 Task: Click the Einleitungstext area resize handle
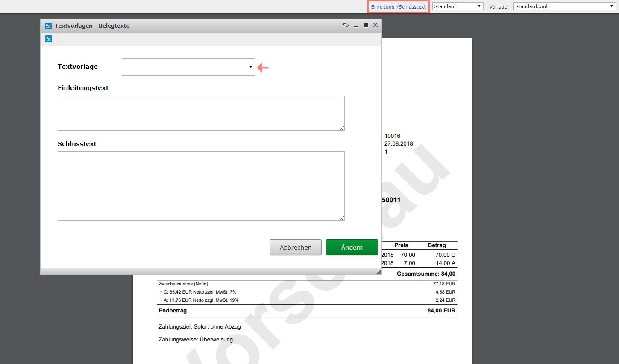point(342,128)
